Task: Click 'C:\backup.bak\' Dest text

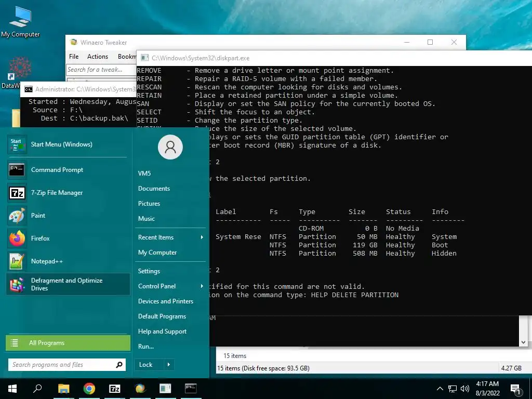Action: click(99, 118)
